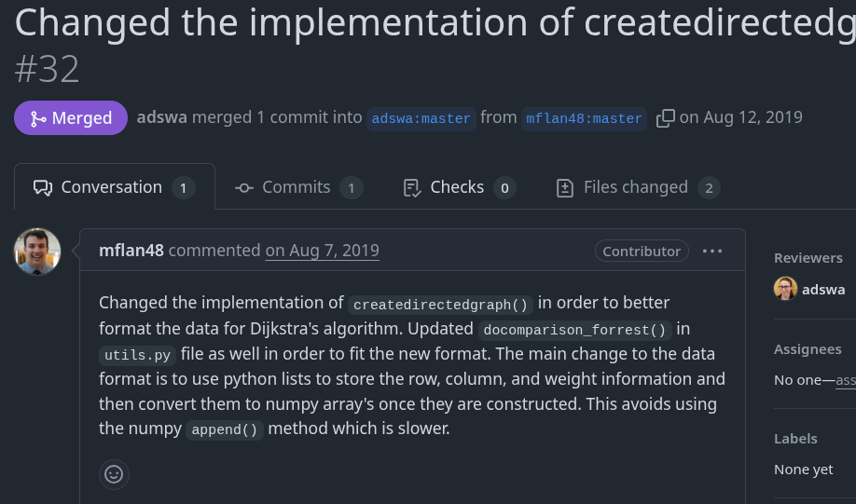Open comment options three-dot menu
Image resolution: width=856 pixels, height=504 pixels.
pos(712,251)
